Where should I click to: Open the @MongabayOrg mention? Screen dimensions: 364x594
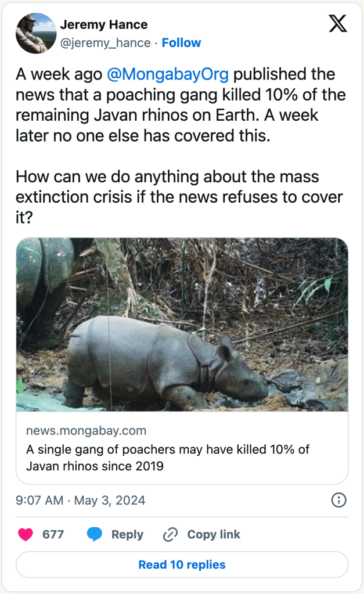pos(168,74)
